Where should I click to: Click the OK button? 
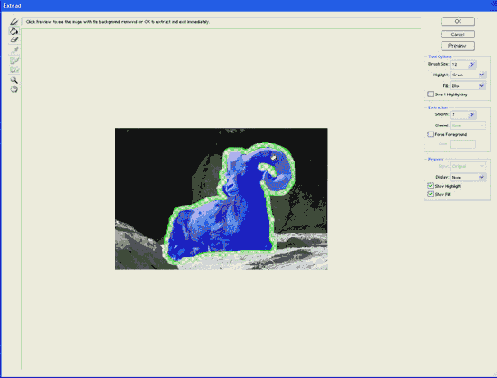coord(458,21)
